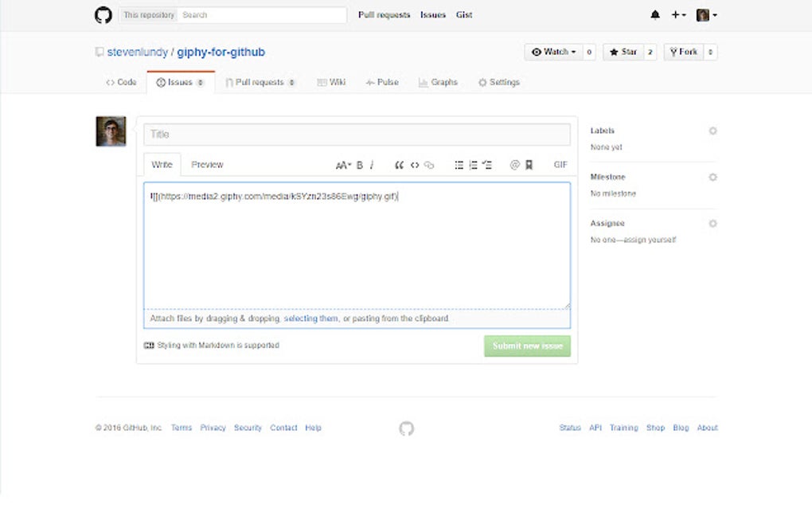
Task: Open the user avatar menu in header
Action: [x=706, y=15]
